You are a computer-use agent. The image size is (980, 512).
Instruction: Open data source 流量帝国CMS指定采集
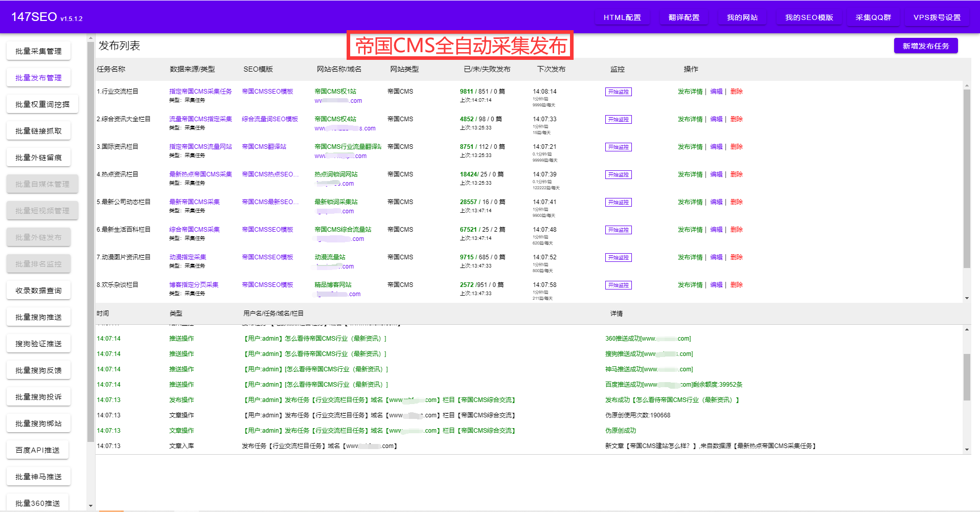point(200,119)
